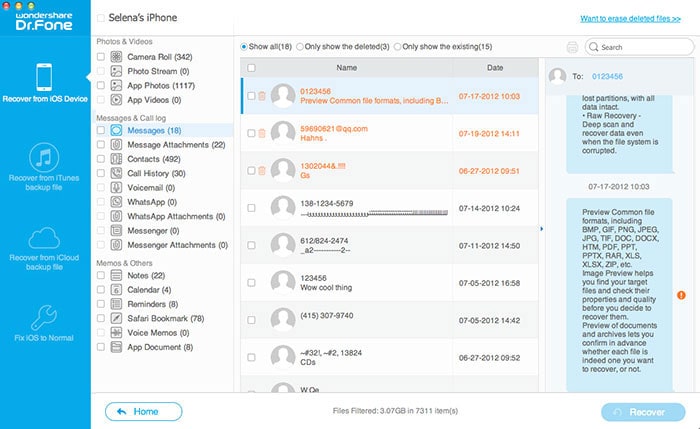700x429 pixels.
Task: Select deleted 1302044&.!!!! Gs message
Action: (389, 171)
